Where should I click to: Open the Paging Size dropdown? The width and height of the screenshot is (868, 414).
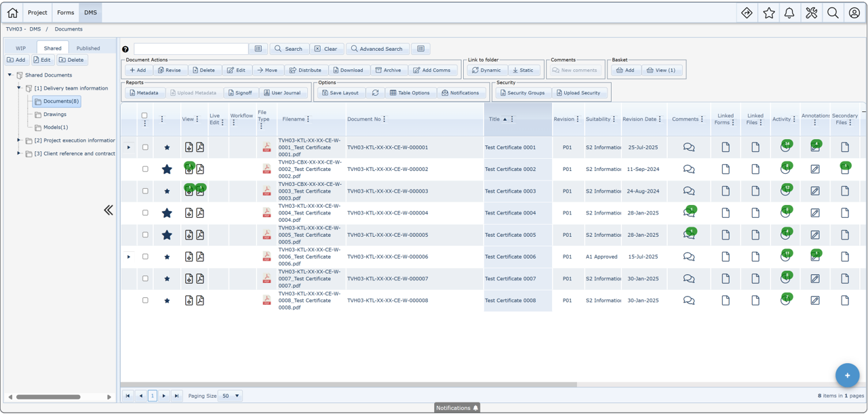[231, 396]
